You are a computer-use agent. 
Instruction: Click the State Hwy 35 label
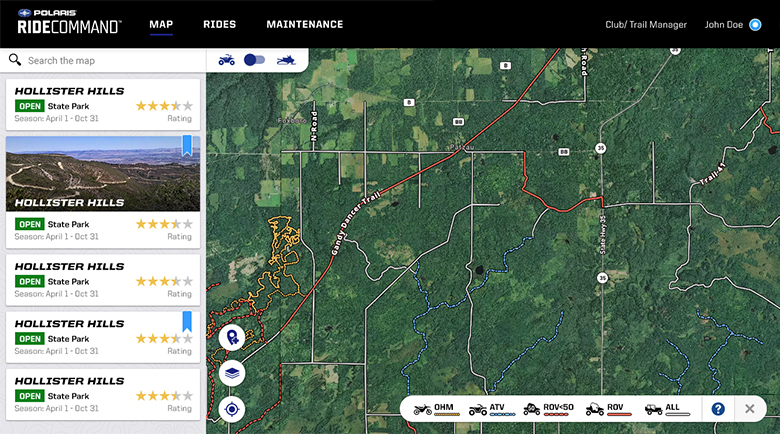pyautogui.click(x=603, y=234)
